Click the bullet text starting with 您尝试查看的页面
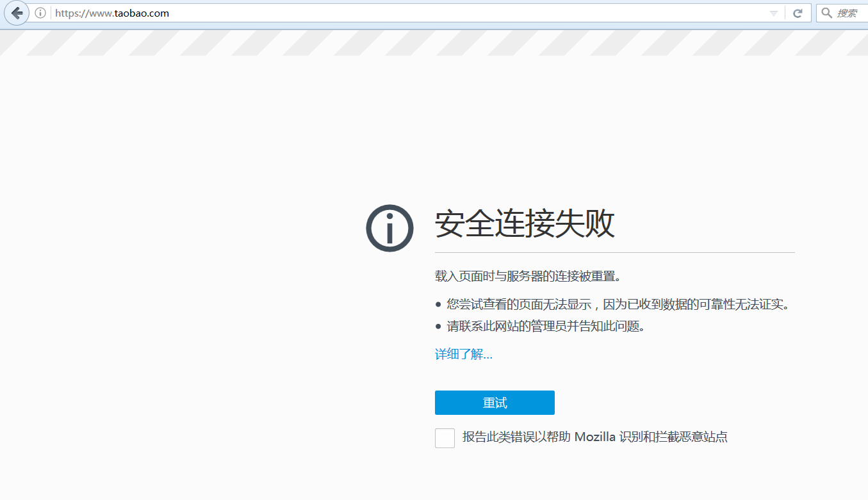 point(618,304)
